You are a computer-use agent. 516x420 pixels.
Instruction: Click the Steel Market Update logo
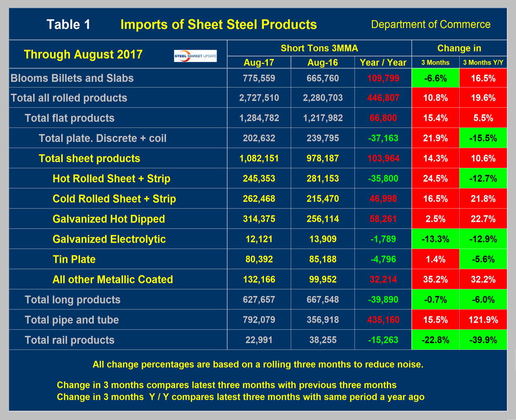[195, 56]
